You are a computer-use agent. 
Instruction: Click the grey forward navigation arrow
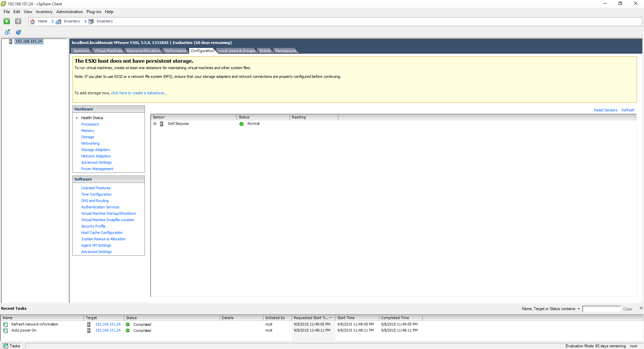[x=18, y=21]
